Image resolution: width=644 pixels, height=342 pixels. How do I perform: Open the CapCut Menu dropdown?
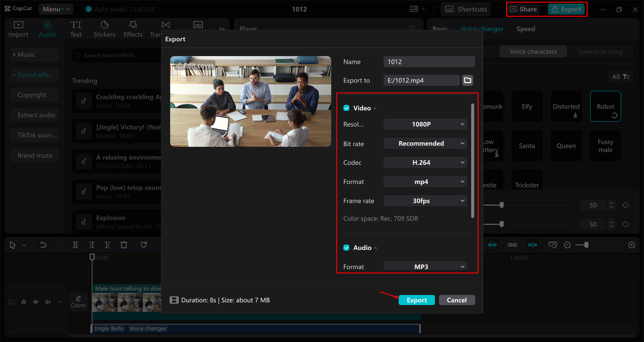point(55,9)
